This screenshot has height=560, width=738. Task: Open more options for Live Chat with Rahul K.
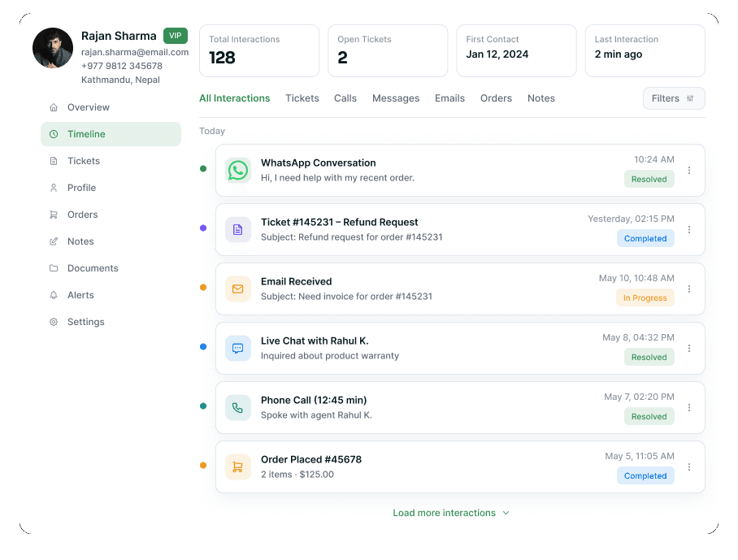[689, 348]
